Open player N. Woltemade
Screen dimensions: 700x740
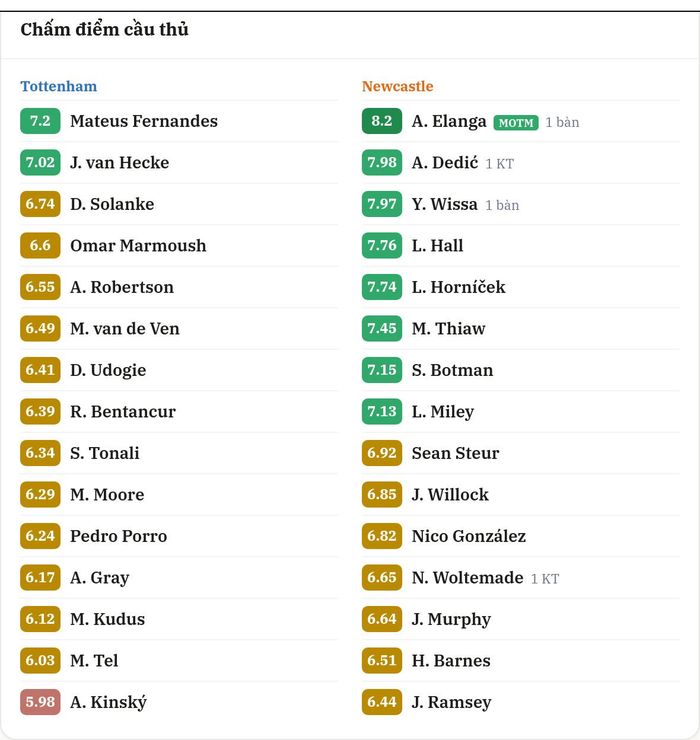pyautogui.click(x=467, y=577)
